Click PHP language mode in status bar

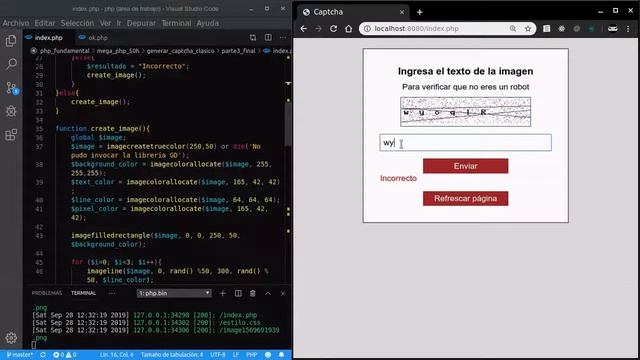coord(251,355)
